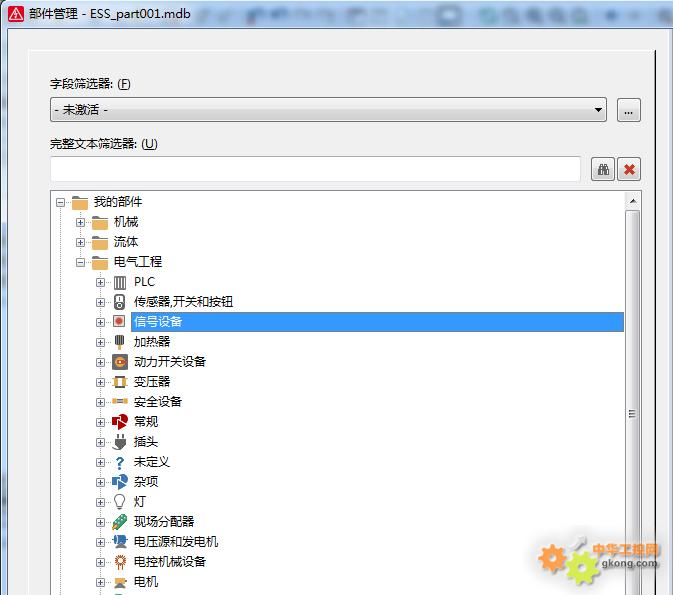Click the tree scrollbar up arrow
The height and width of the screenshot is (595, 673).
(633, 201)
